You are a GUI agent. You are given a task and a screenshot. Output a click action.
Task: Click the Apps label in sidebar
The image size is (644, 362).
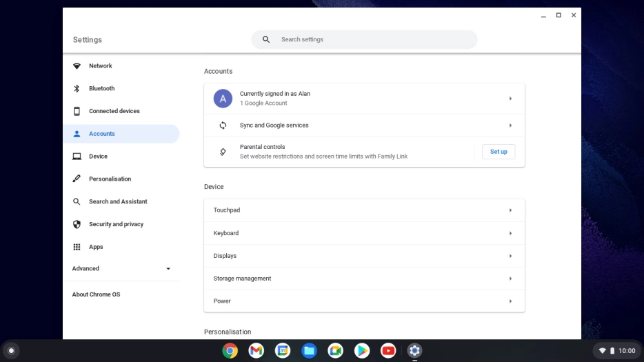(x=96, y=247)
